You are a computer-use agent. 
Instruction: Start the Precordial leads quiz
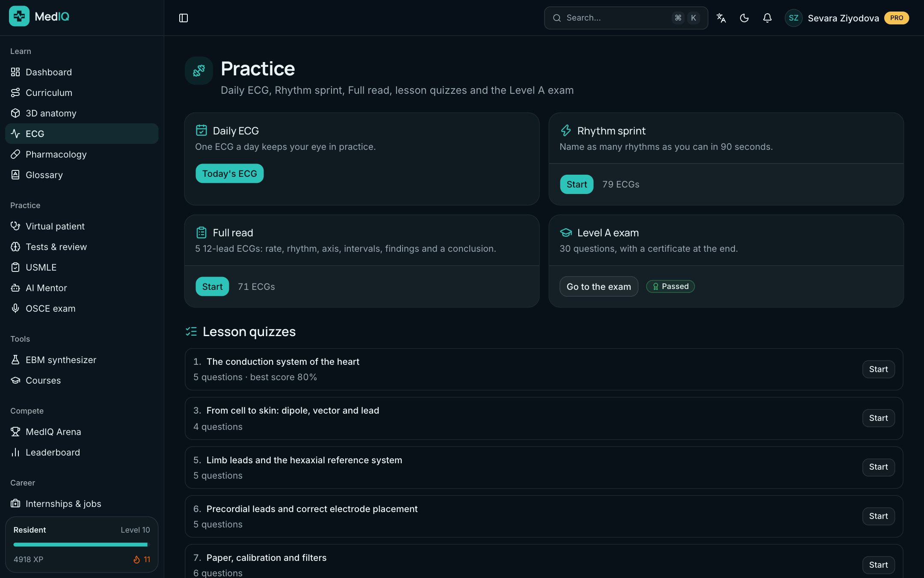[x=878, y=516]
